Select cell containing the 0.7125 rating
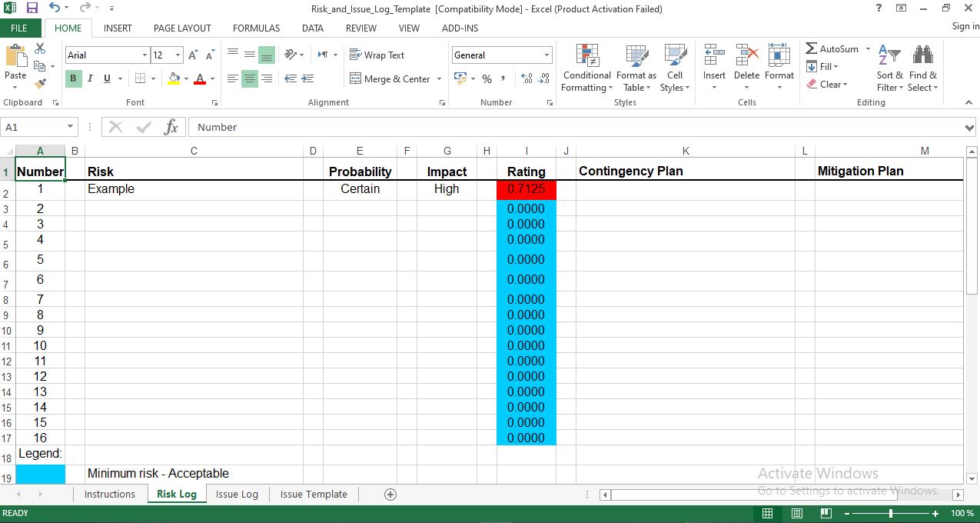 click(526, 189)
